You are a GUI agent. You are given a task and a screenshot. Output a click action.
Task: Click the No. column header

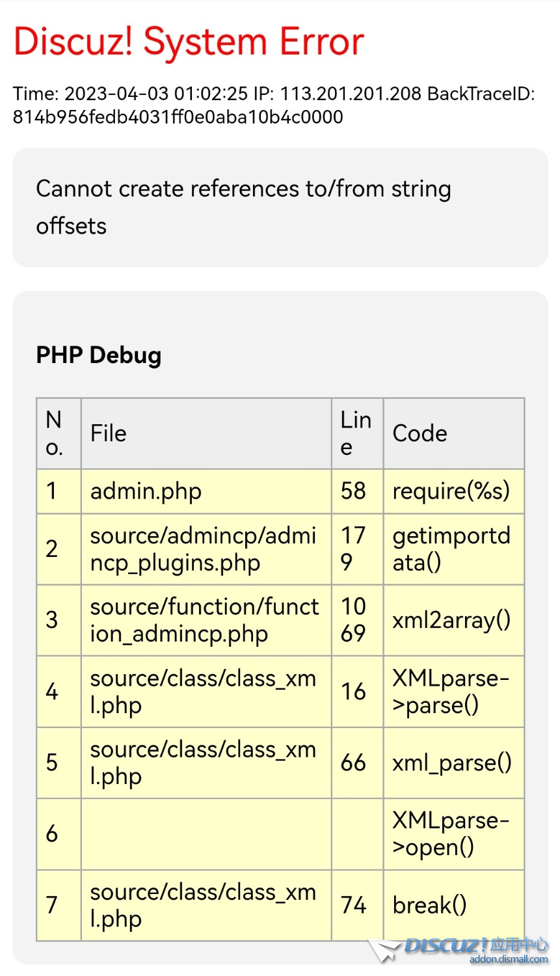pos(55,433)
